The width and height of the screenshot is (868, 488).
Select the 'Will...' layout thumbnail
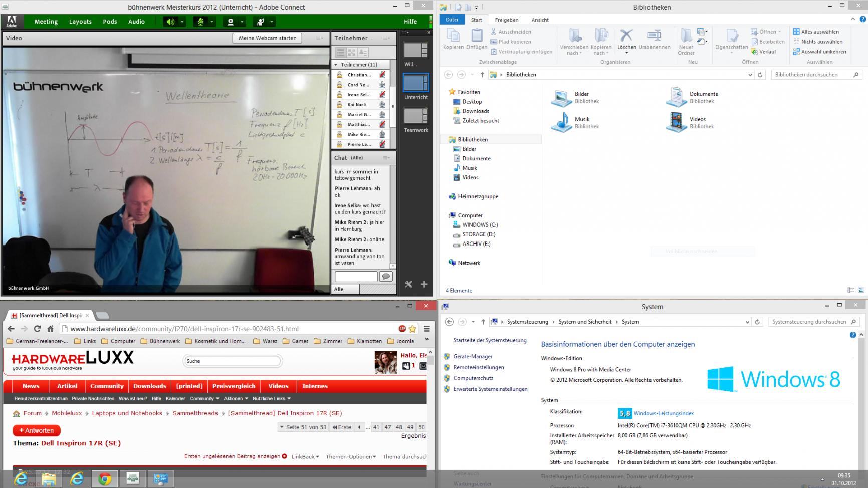415,50
